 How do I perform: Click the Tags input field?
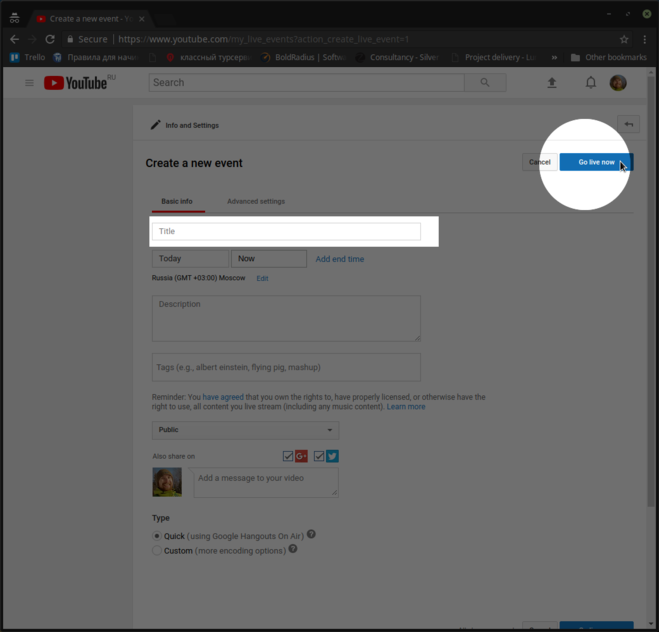pos(286,367)
